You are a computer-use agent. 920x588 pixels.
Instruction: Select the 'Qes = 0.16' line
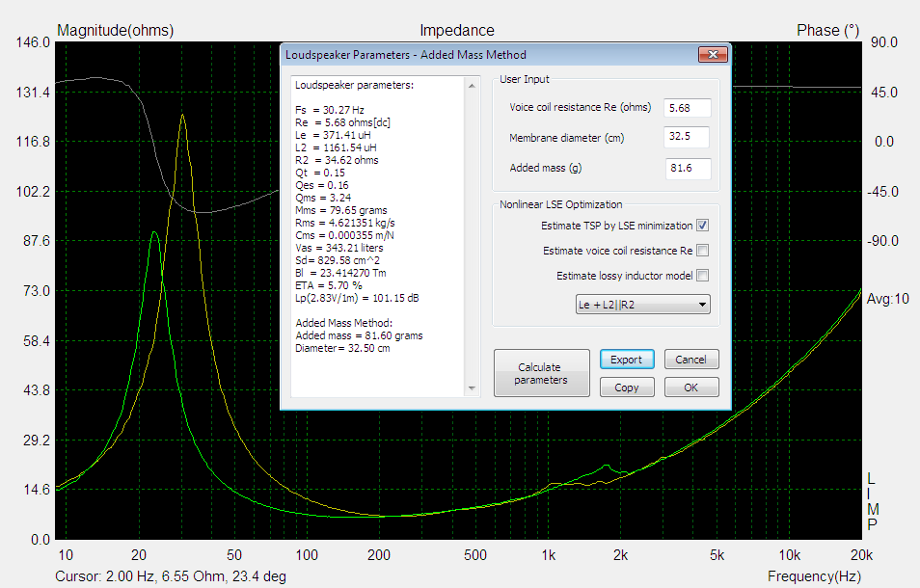[322, 185]
